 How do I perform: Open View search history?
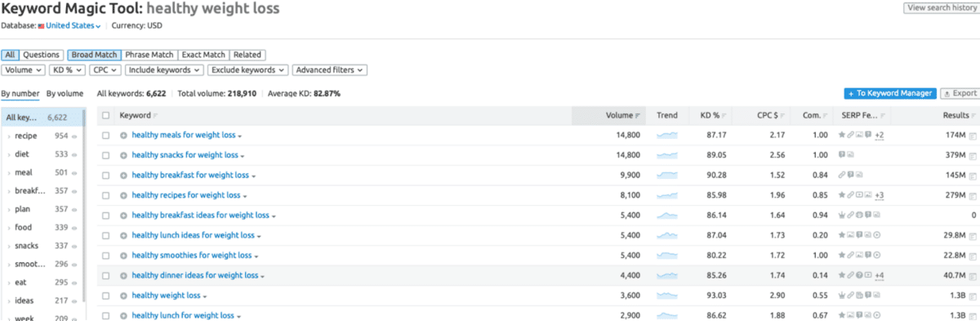[941, 7]
